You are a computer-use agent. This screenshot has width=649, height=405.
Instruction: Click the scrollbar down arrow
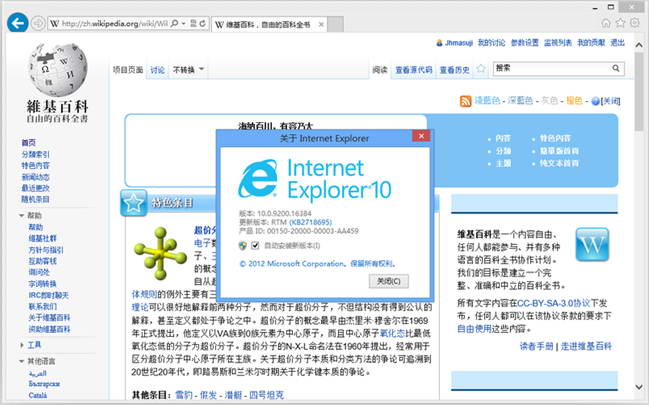coord(639,387)
